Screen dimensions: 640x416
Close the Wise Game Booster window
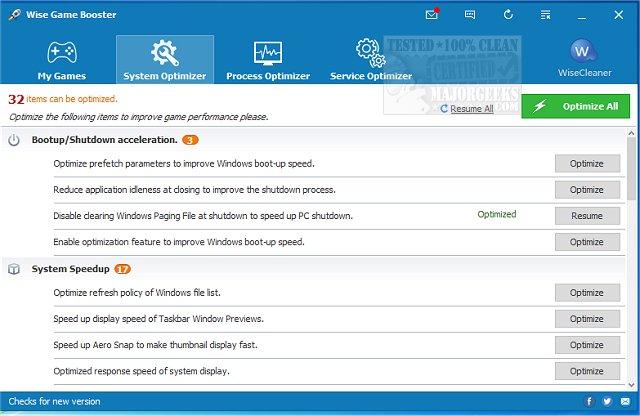[618, 15]
